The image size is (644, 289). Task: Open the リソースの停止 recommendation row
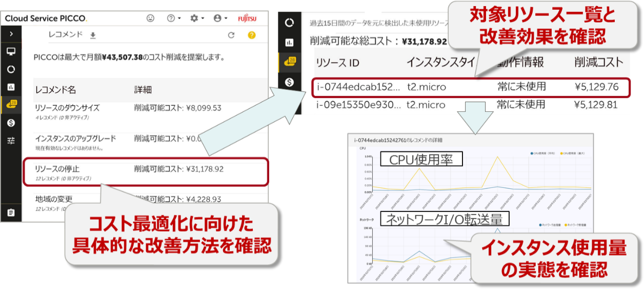[x=146, y=172]
